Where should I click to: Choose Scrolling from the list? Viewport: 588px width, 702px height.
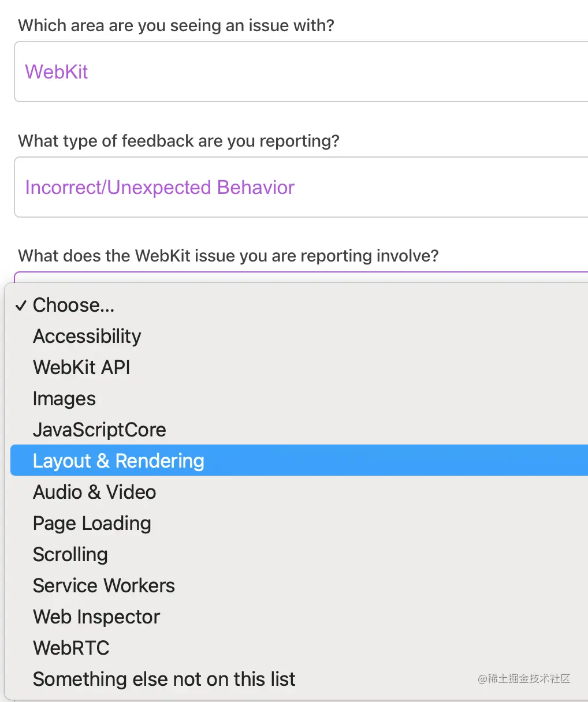(x=70, y=554)
